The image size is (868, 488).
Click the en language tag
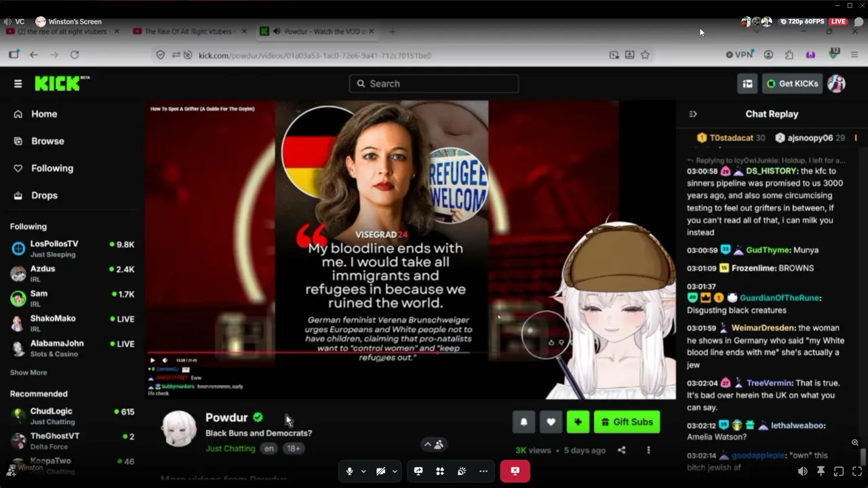tap(269, 449)
